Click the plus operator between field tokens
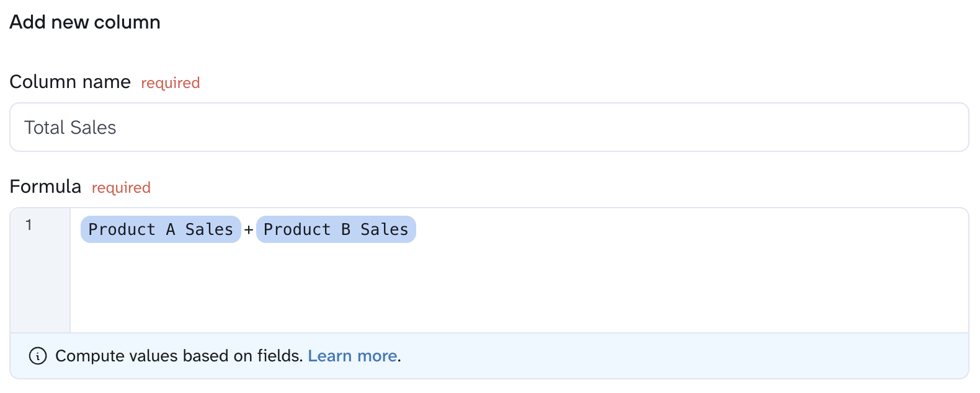980x393 pixels. 249,230
